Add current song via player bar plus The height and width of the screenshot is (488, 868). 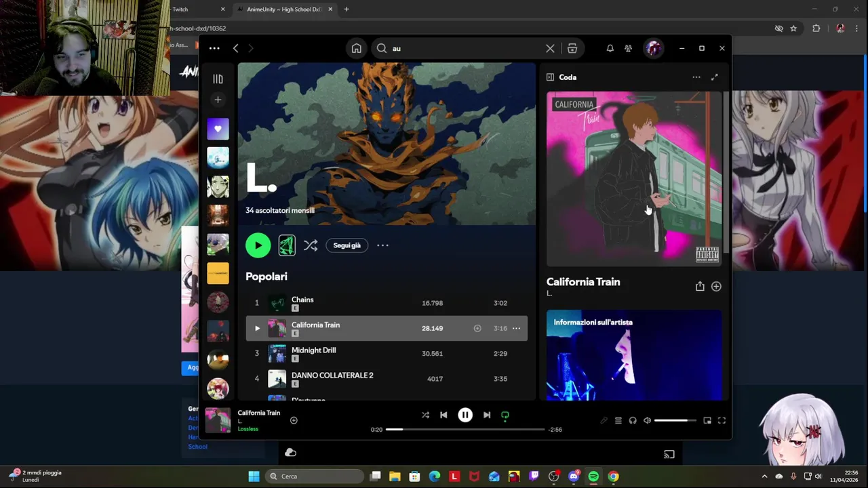(294, 420)
